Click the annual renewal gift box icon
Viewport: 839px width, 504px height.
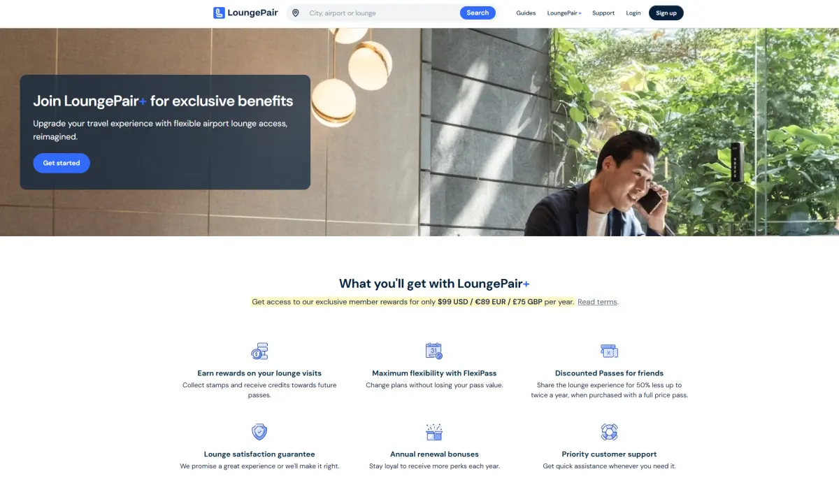point(434,432)
